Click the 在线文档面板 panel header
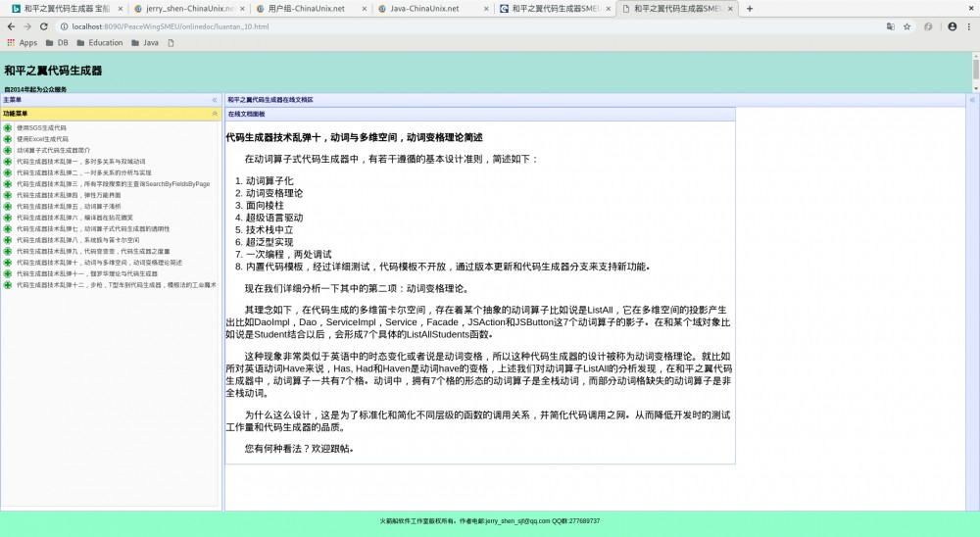 click(x=480, y=114)
